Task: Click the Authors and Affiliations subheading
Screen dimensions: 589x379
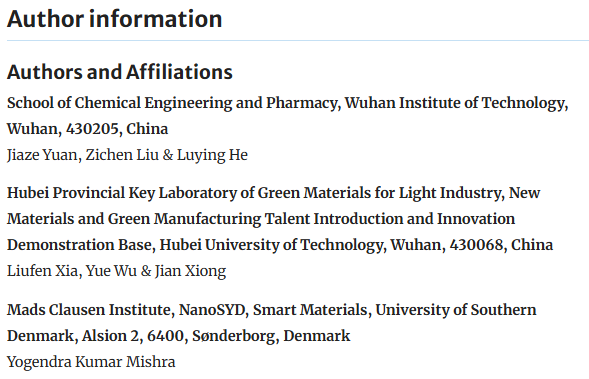Action: pos(120,72)
